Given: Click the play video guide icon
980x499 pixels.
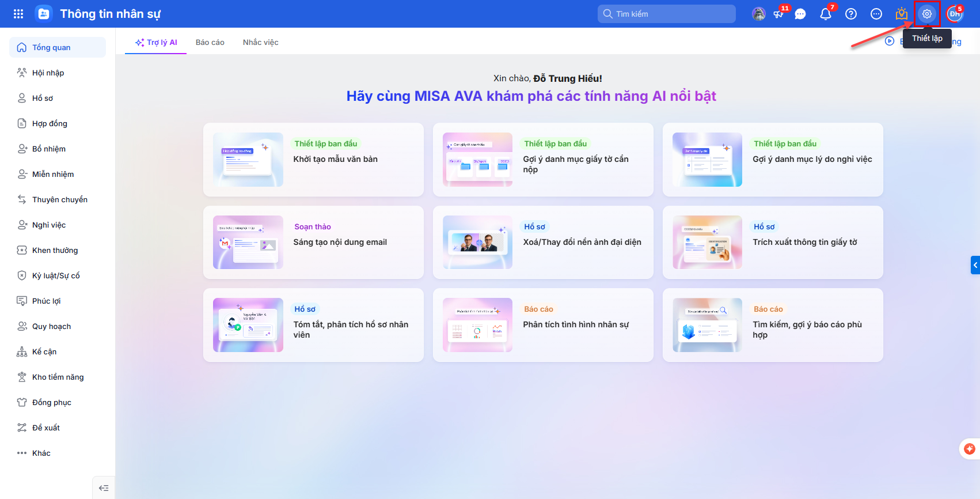Looking at the screenshot, I should [890, 41].
